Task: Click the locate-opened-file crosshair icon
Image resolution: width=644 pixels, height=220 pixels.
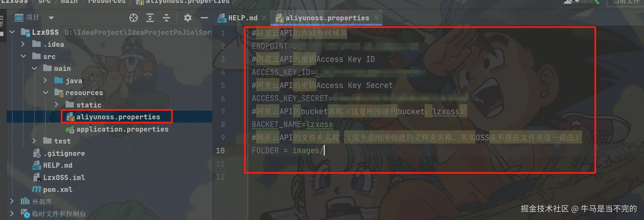Action: pyautogui.click(x=134, y=18)
